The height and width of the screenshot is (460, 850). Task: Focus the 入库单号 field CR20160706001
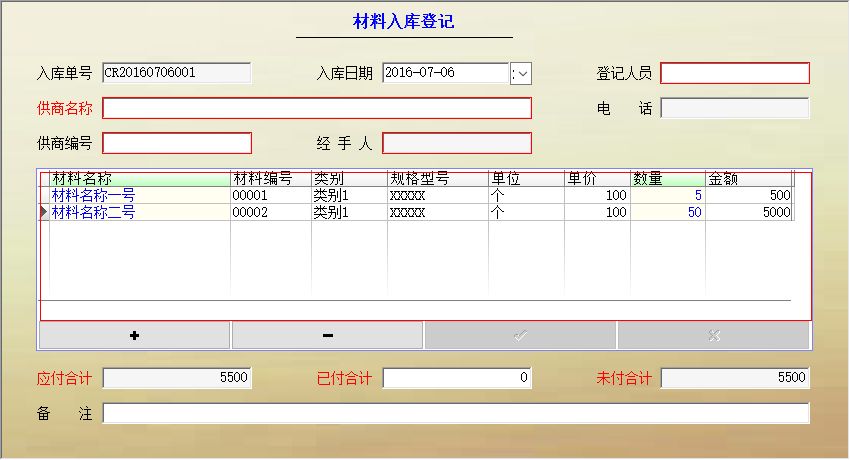click(x=177, y=73)
